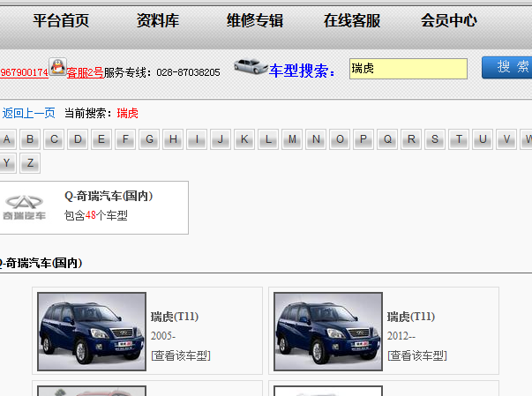Filter brands by letter E

point(101,139)
